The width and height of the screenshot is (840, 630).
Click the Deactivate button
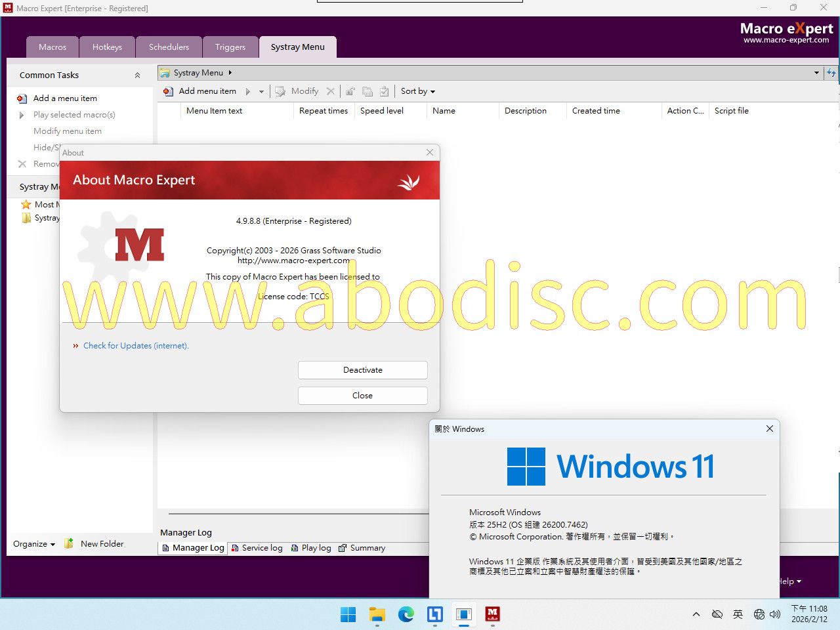click(362, 370)
